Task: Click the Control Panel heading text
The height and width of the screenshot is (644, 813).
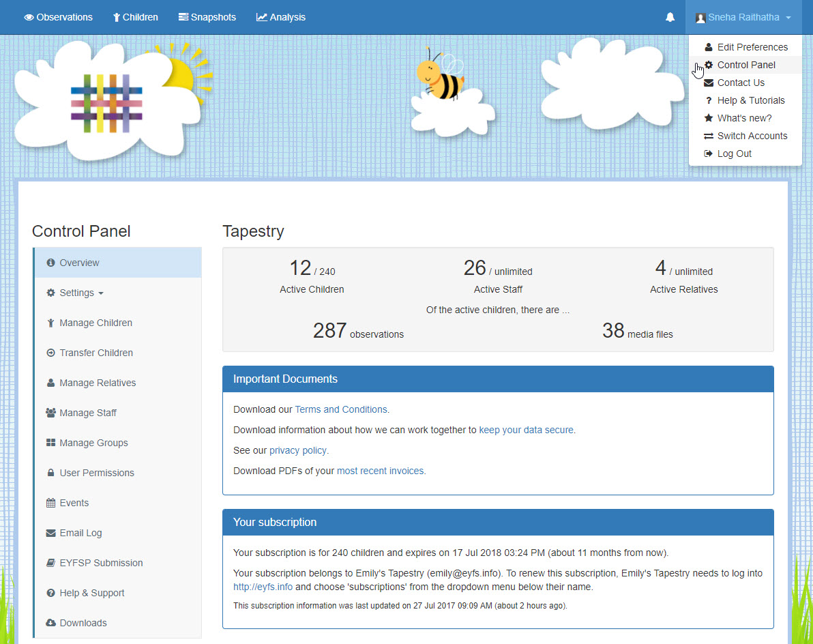Action: pos(81,231)
